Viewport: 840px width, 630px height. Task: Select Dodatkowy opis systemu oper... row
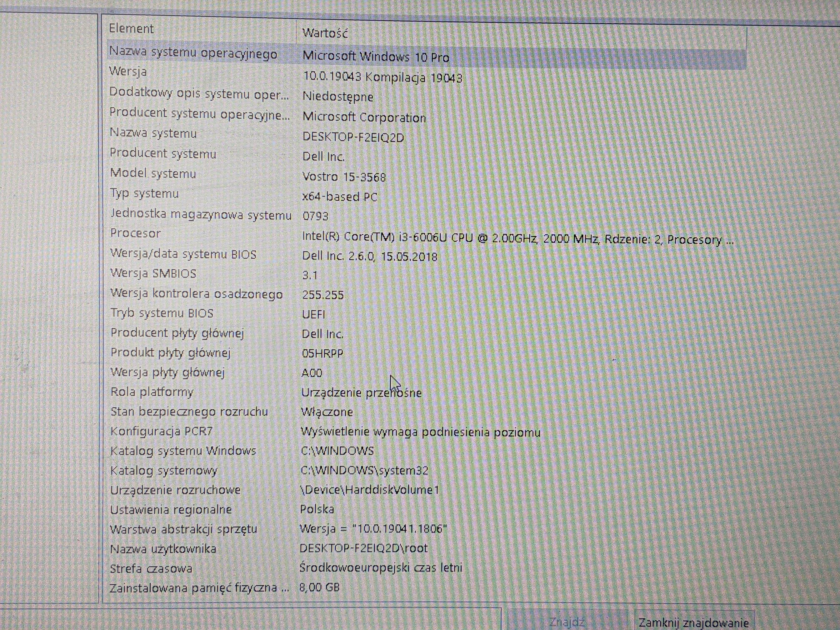click(x=199, y=93)
